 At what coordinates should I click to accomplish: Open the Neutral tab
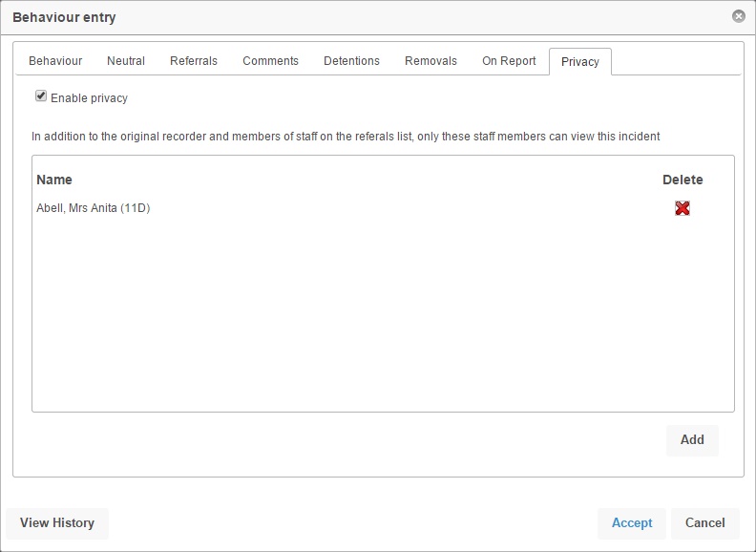click(126, 61)
